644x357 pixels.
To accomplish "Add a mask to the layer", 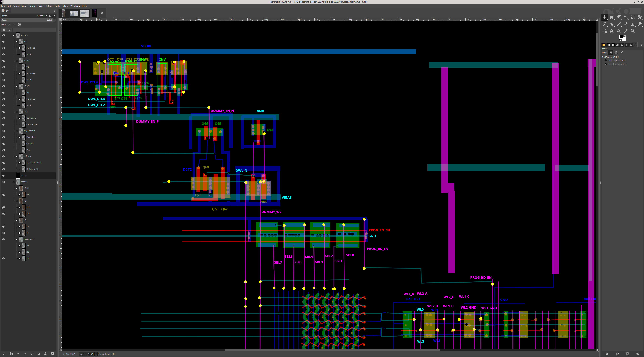I will (x=45, y=354).
